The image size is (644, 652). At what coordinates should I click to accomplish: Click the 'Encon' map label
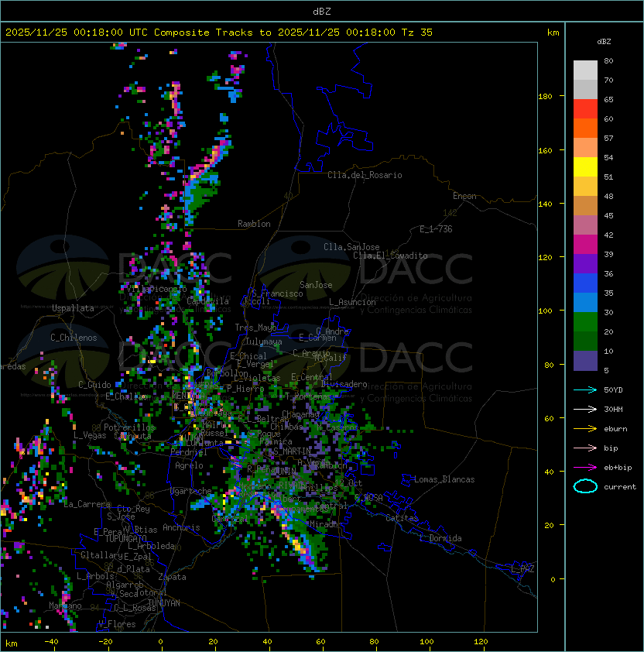(464, 196)
